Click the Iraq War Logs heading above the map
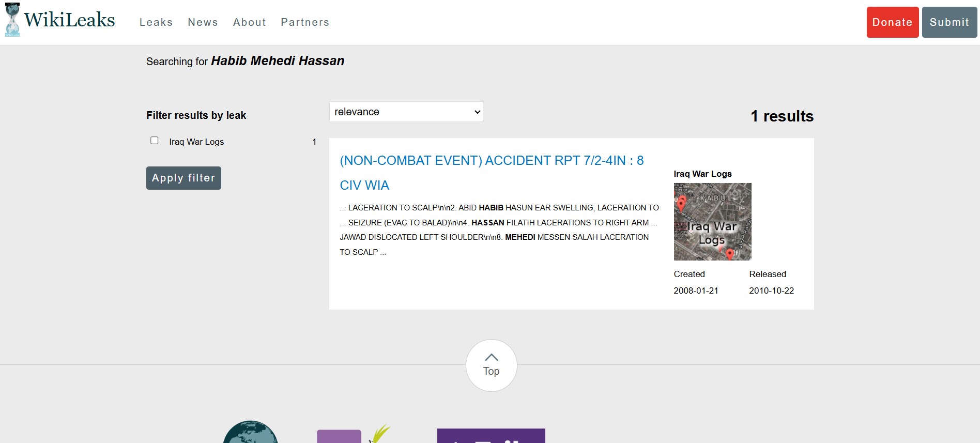Screen dimensions: 980x443 (x=702, y=174)
